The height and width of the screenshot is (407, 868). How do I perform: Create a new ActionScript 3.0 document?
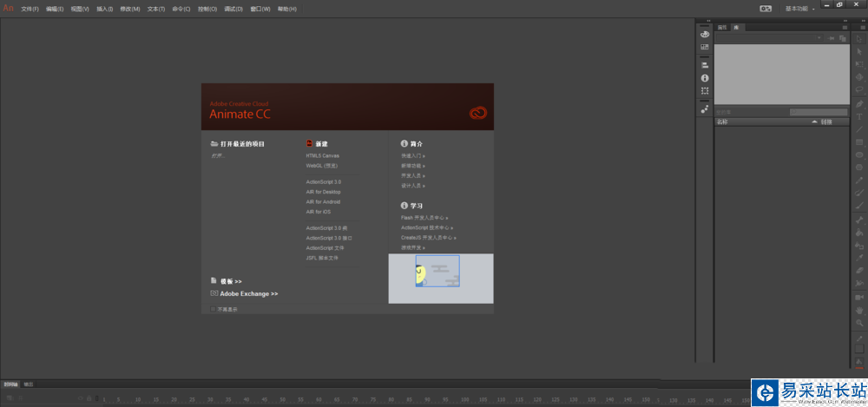point(324,181)
